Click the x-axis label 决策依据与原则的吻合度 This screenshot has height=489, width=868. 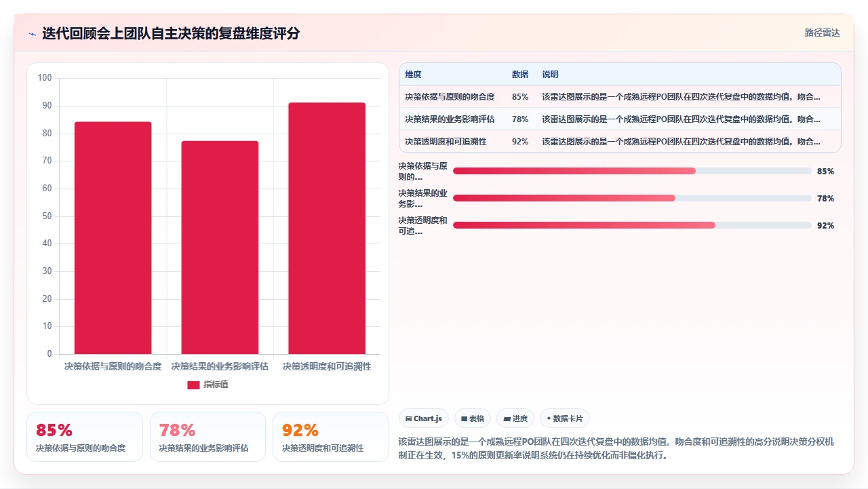tap(113, 366)
